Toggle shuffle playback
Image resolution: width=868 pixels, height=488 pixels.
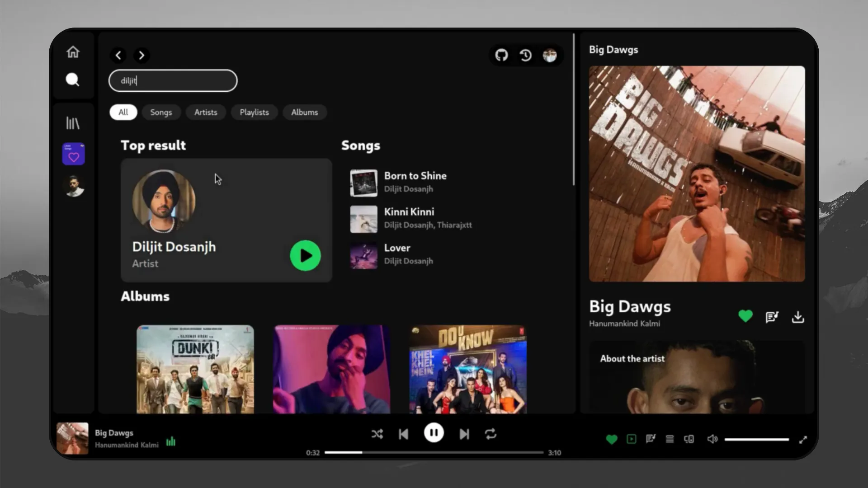(377, 434)
